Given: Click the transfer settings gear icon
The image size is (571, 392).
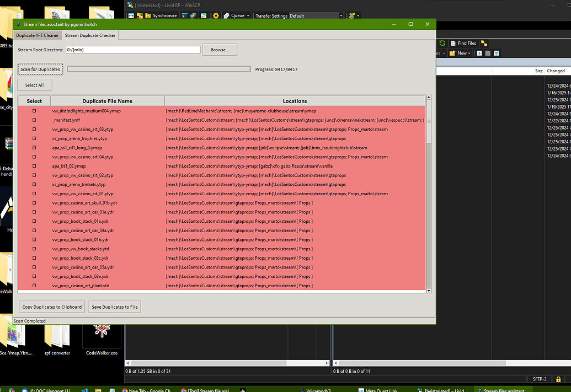Looking at the screenshot, I should [216, 15].
